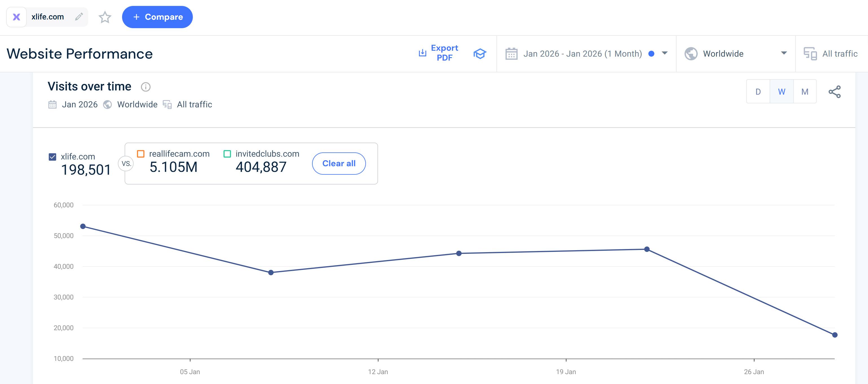Expand the Jan 2026 date range dropdown
868x384 pixels.
(664, 53)
